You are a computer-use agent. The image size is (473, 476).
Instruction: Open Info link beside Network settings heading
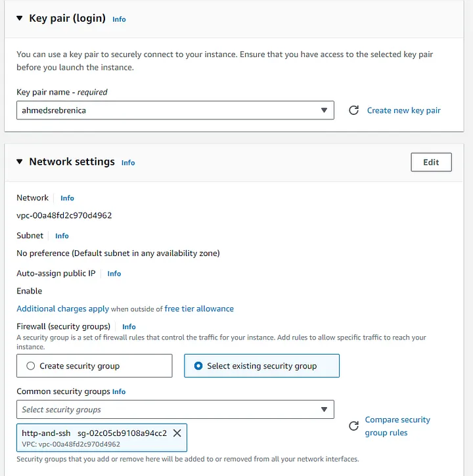pos(128,163)
